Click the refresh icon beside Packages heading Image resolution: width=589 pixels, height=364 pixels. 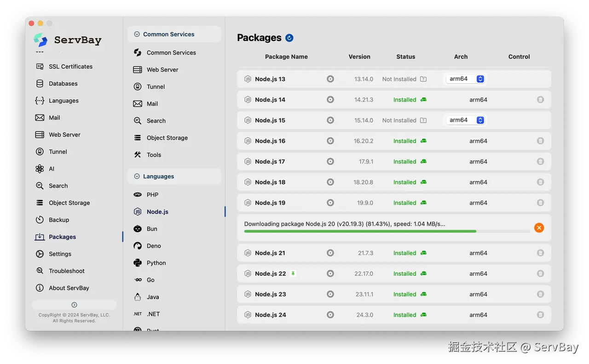click(x=289, y=38)
